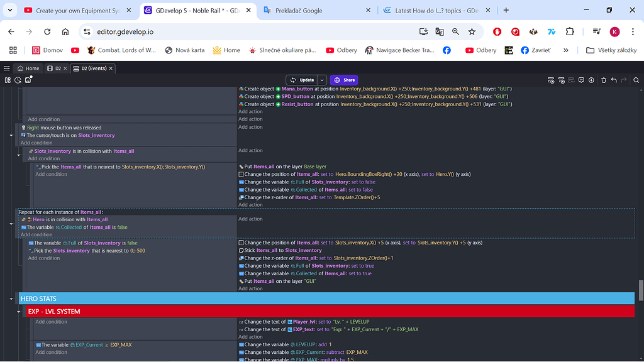Open the dropdown arrow next to Update

(x=322, y=80)
